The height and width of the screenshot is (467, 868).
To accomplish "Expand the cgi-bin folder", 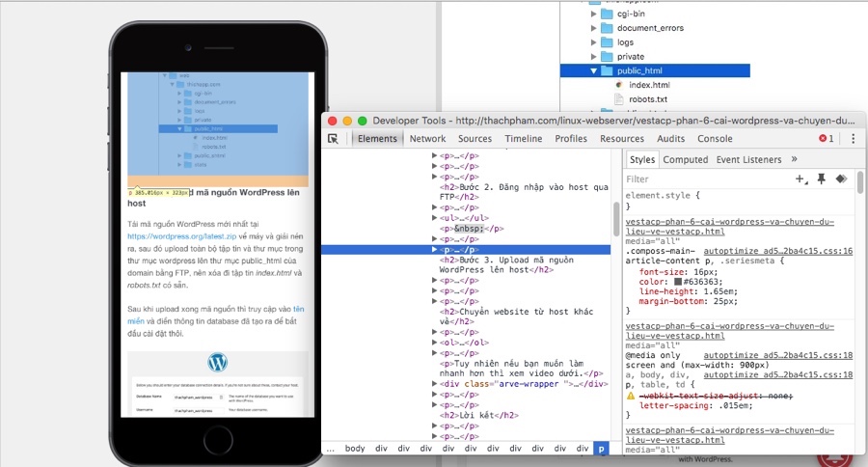I will tap(593, 14).
